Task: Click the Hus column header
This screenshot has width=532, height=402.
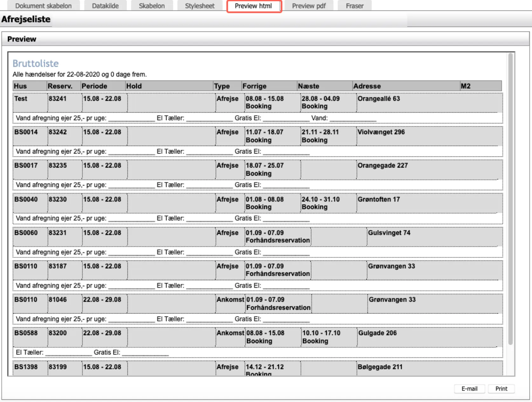Action: tap(20, 86)
